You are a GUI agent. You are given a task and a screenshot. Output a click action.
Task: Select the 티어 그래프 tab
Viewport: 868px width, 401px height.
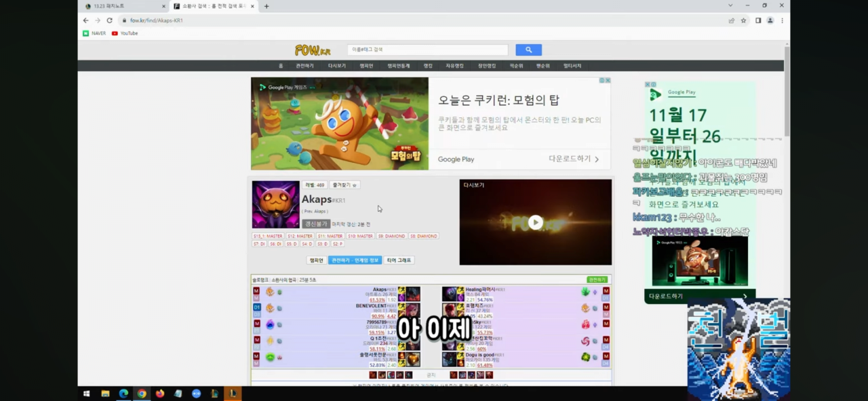click(x=399, y=260)
